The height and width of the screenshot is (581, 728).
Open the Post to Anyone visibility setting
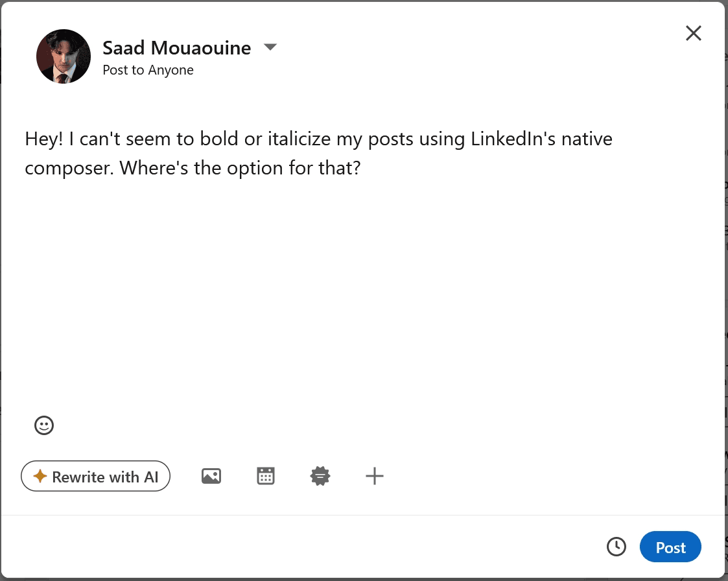point(148,69)
